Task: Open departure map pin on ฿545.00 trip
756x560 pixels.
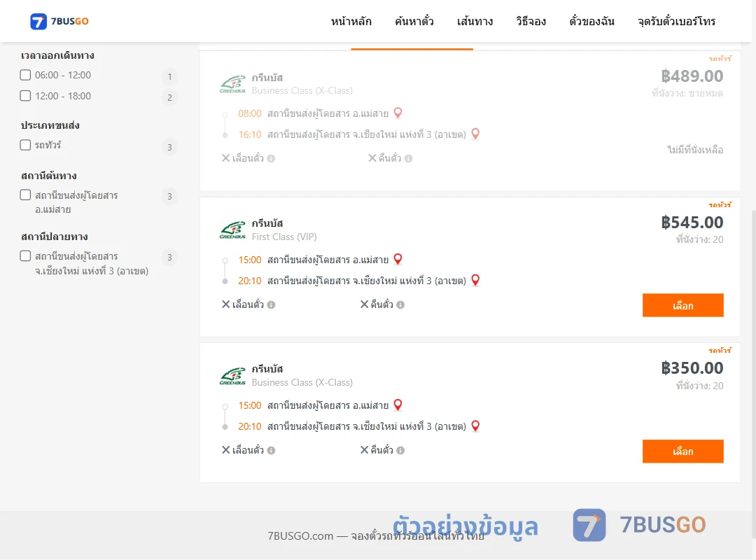Action: (398, 259)
